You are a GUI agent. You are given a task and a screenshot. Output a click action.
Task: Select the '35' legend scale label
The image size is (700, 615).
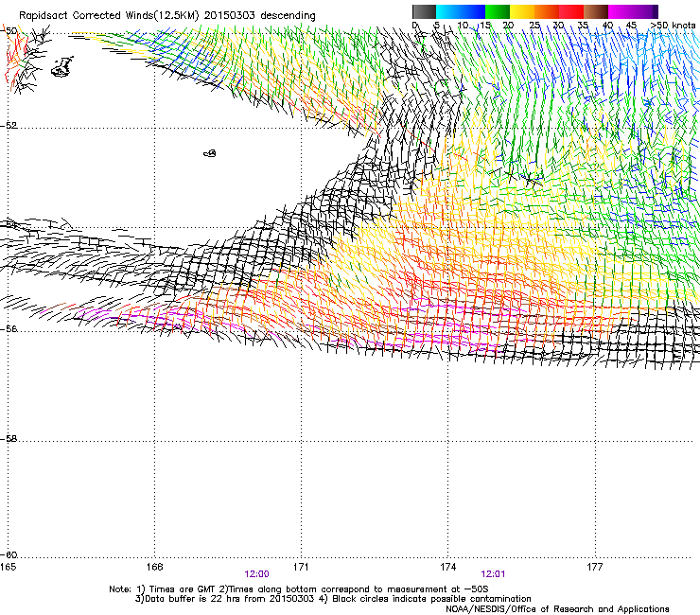[x=583, y=26]
